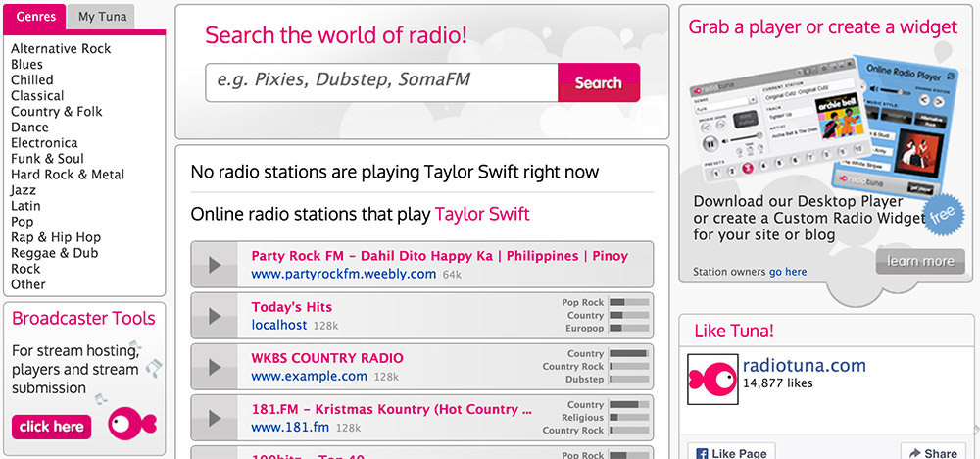Click the pink Search button
This screenshot has width=980, height=459.
(x=599, y=82)
